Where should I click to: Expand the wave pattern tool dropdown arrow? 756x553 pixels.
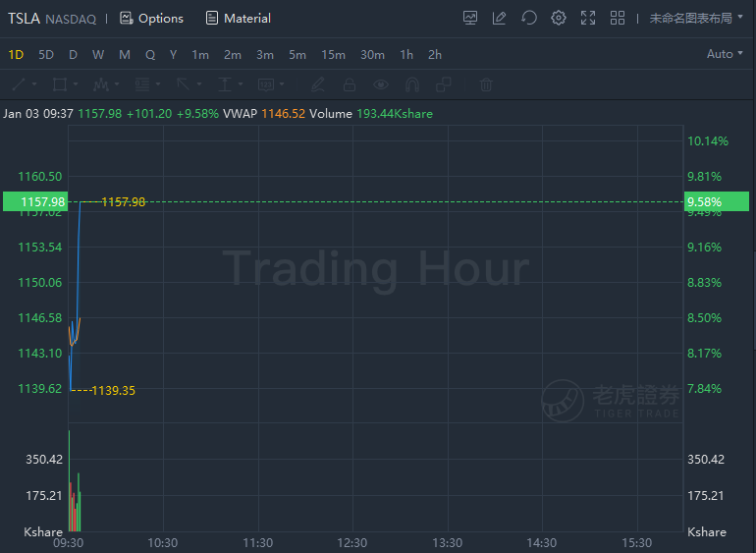117,84
